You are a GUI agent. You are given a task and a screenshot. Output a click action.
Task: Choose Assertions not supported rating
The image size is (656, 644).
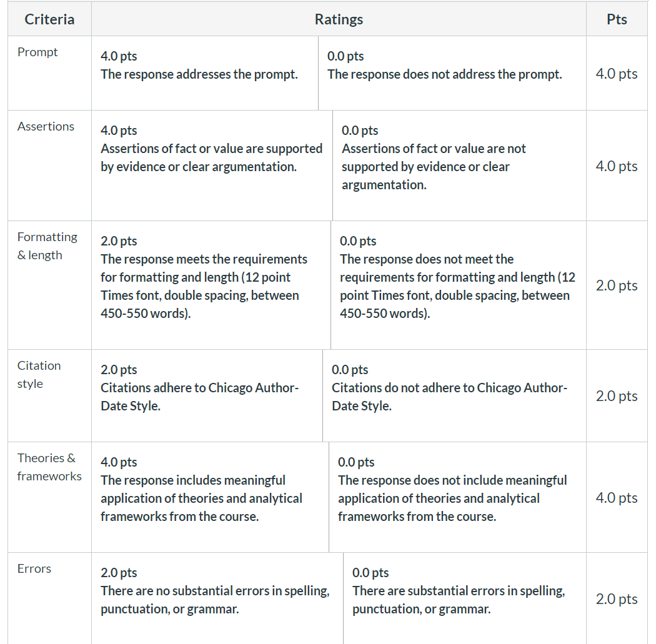[x=459, y=166]
